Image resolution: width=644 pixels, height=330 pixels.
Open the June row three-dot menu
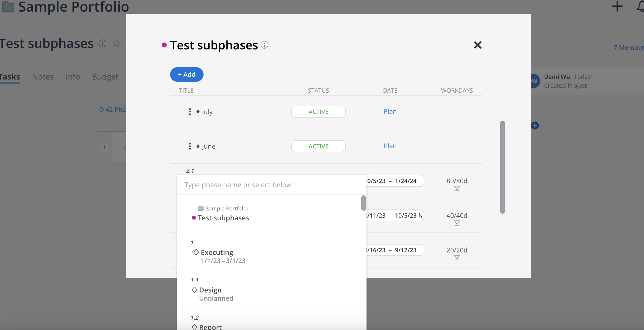point(190,146)
